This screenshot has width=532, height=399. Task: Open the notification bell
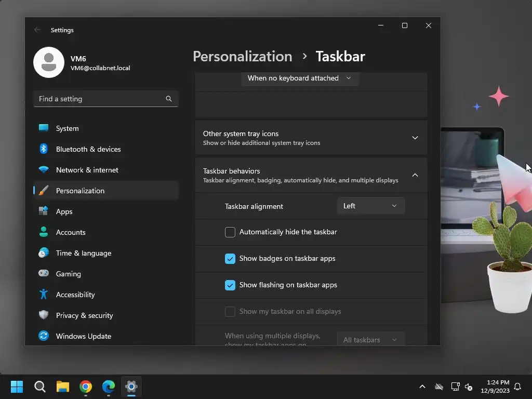(517, 387)
